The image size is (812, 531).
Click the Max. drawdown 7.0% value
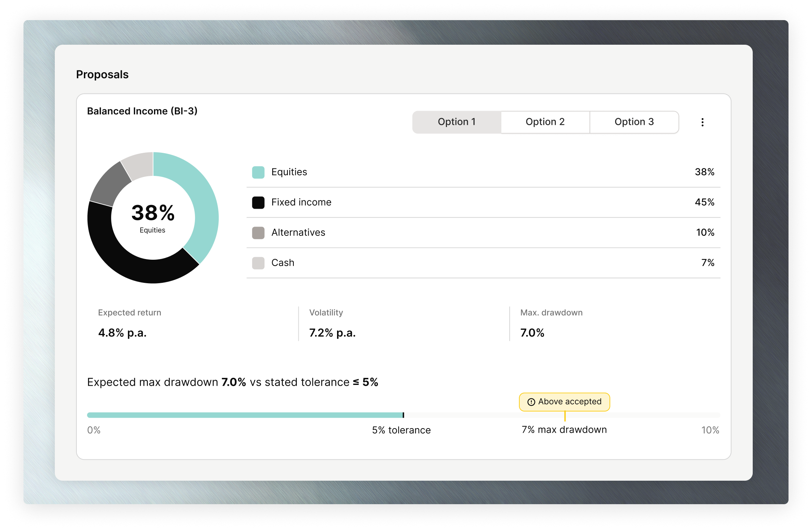(532, 332)
